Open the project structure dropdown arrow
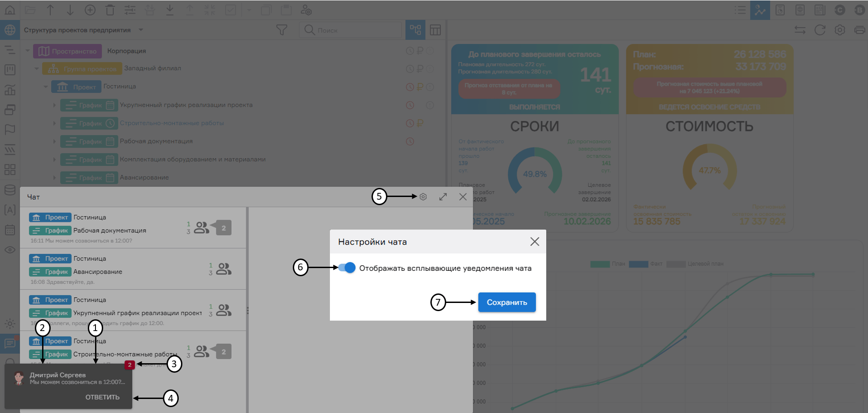Viewport: 868px width, 413px height. click(x=141, y=30)
